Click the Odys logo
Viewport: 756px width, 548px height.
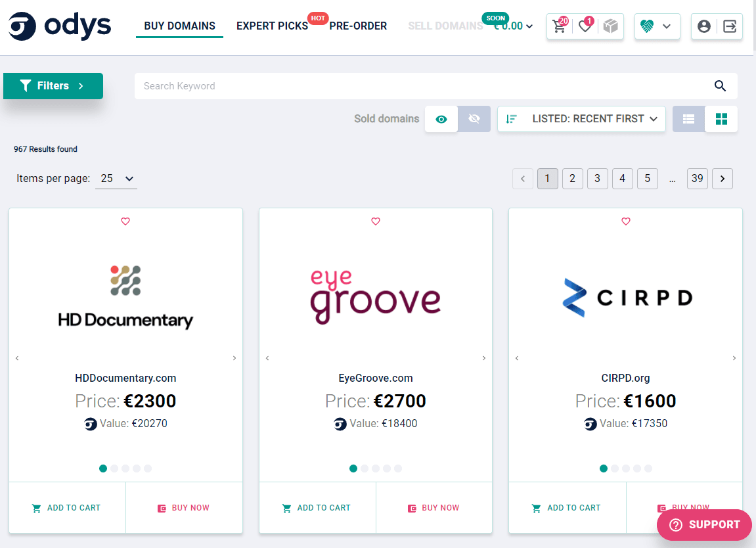click(x=59, y=26)
